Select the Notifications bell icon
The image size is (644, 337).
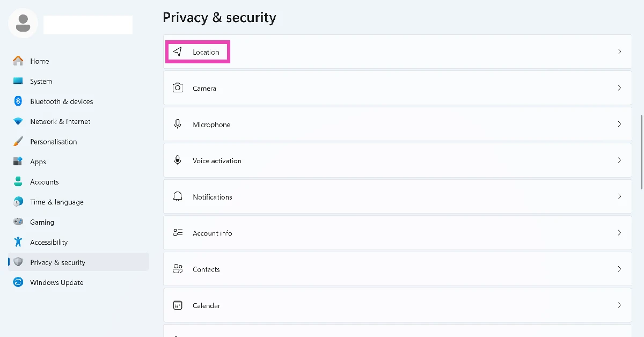(x=178, y=196)
